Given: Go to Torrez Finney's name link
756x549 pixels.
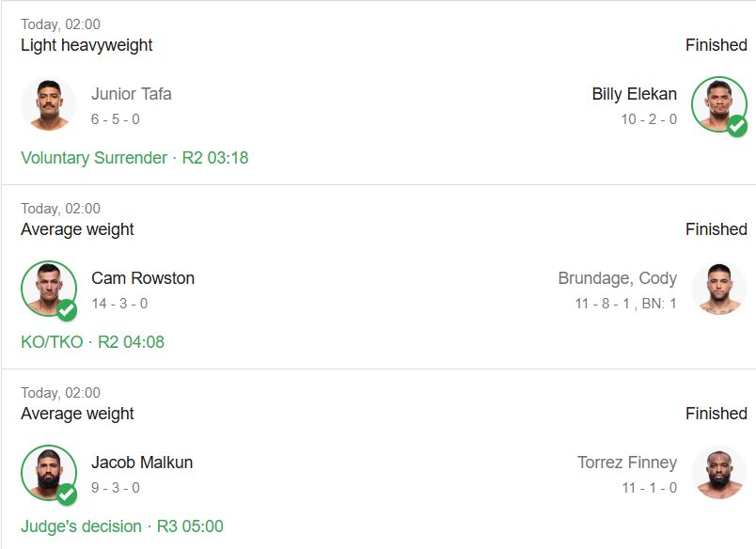Looking at the screenshot, I should (x=626, y=463).
